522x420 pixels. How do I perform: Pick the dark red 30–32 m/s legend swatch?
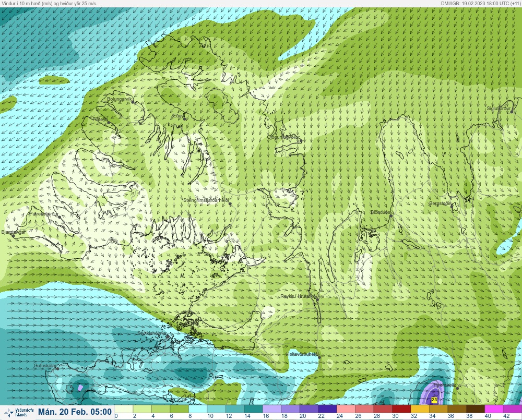401,409
